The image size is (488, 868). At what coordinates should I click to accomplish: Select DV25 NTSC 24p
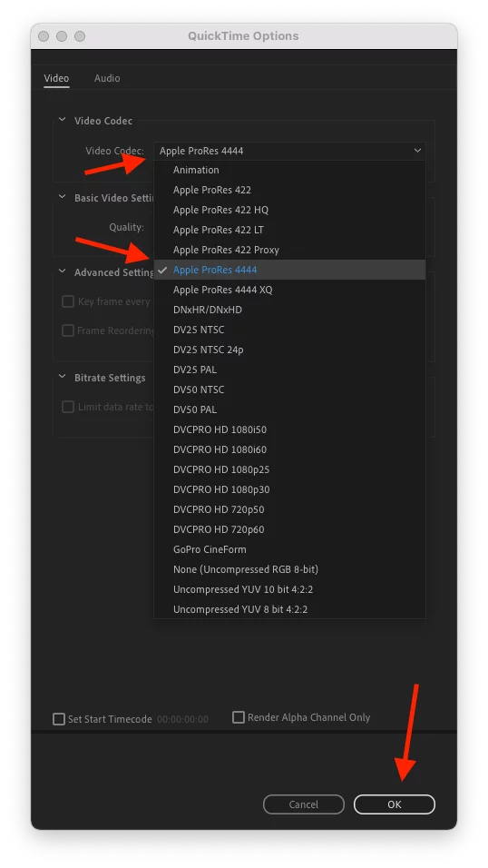pos(289,350)
